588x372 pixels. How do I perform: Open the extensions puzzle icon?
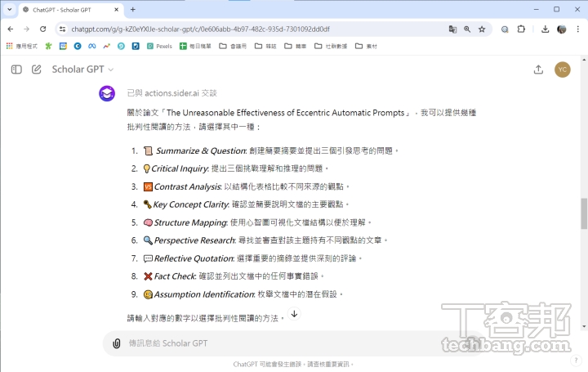pos(521,29)
